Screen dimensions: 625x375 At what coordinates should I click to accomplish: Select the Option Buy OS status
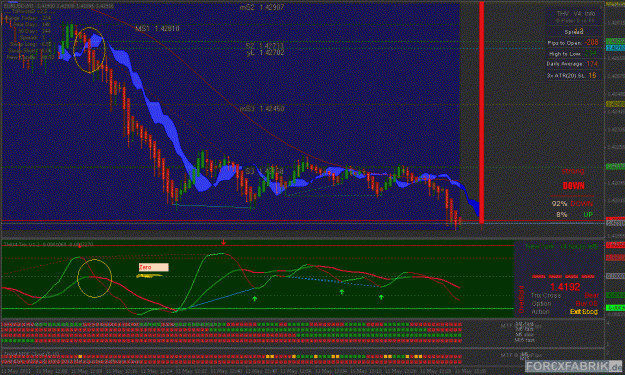pyautogui.click(x=565, y=304)
